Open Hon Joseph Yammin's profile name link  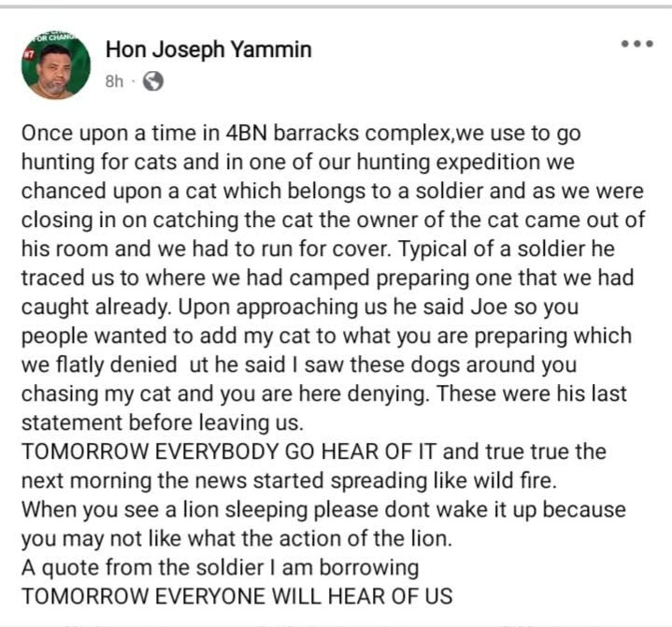(208, 50)
